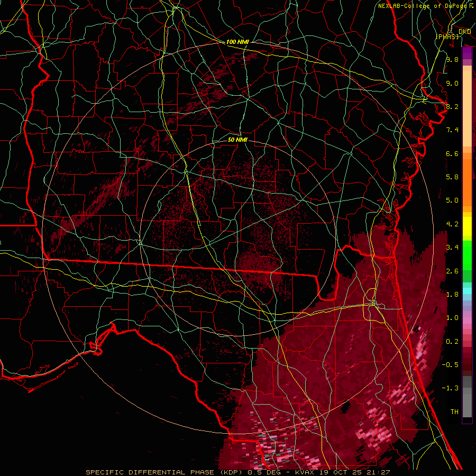Select the 0.2 legend value
This screenshot has width=476, height=476.
click(x=452, y=342)
